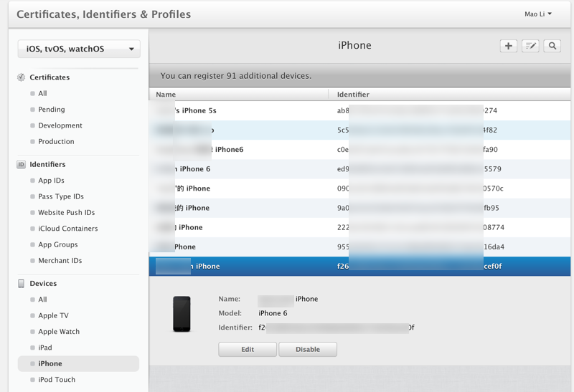Open Apple Watch devices

point(59,332)
